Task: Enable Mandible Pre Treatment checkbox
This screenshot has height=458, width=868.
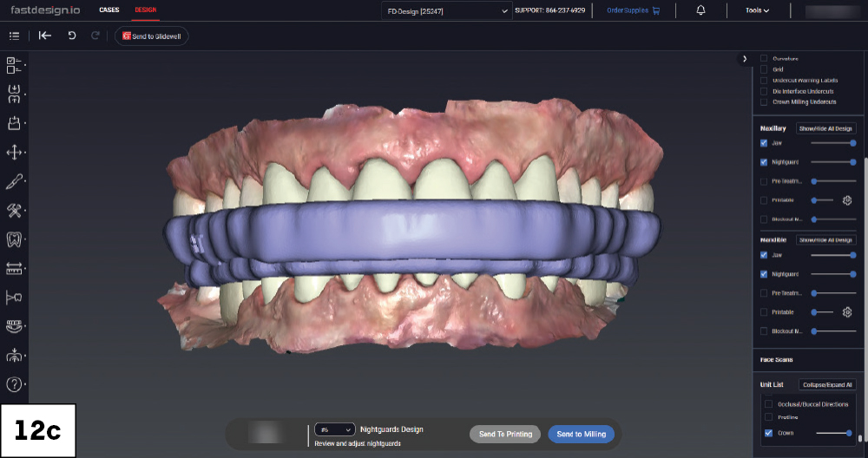Action: [764, 293]
